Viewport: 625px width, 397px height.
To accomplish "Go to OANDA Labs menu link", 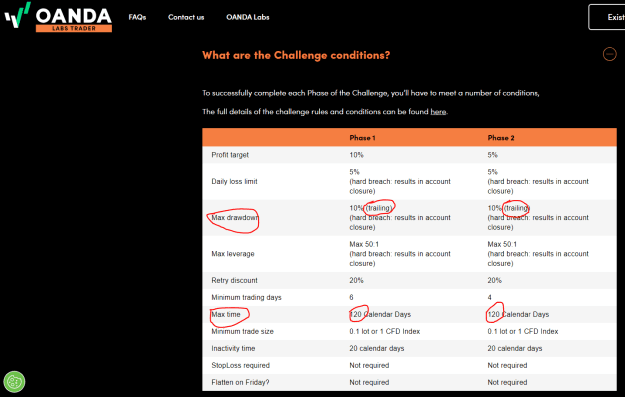I will coord(248,17).
